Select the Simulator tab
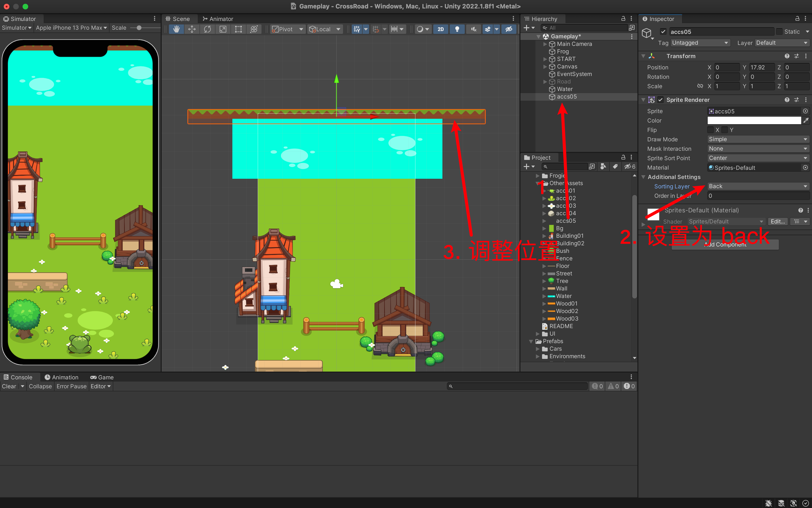Viewport: 812px width, 508px height. pos(20,19)
